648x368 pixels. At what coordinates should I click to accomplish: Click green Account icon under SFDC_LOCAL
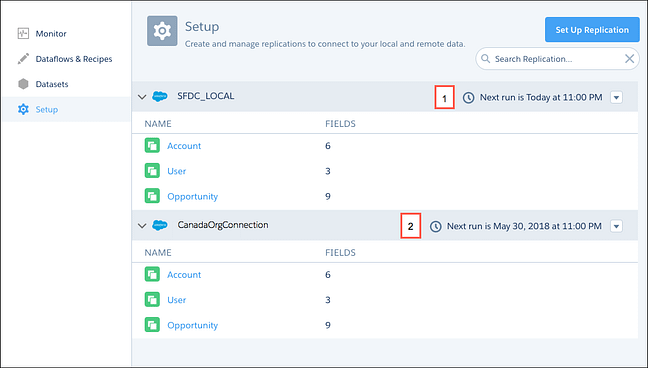[x=152, y=146]
